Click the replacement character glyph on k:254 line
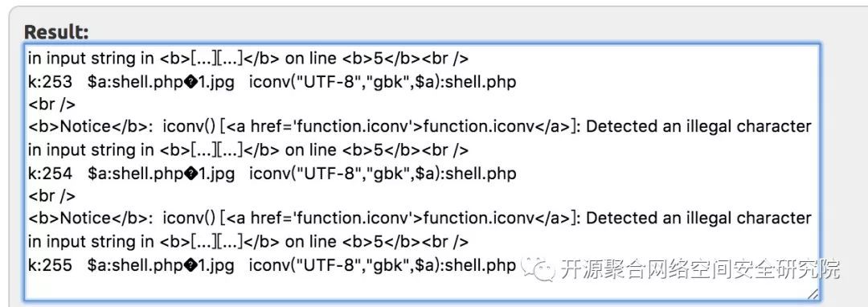Viewport: 868px width, 307px height. tap(190, 174)
